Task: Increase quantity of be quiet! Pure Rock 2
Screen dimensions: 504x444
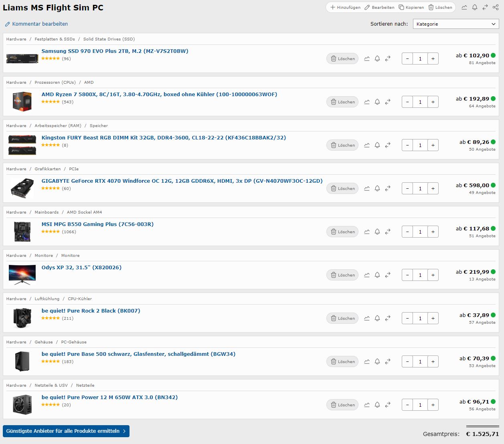Action: pos(433,318)
